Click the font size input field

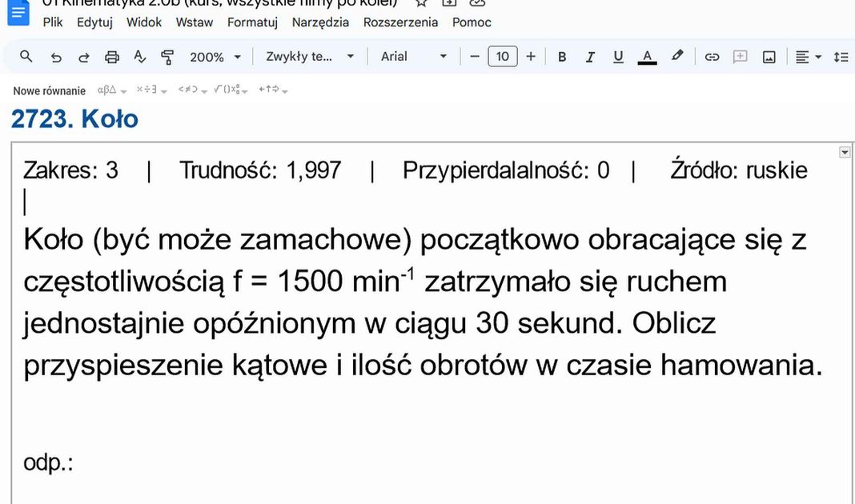pos(502,57)
